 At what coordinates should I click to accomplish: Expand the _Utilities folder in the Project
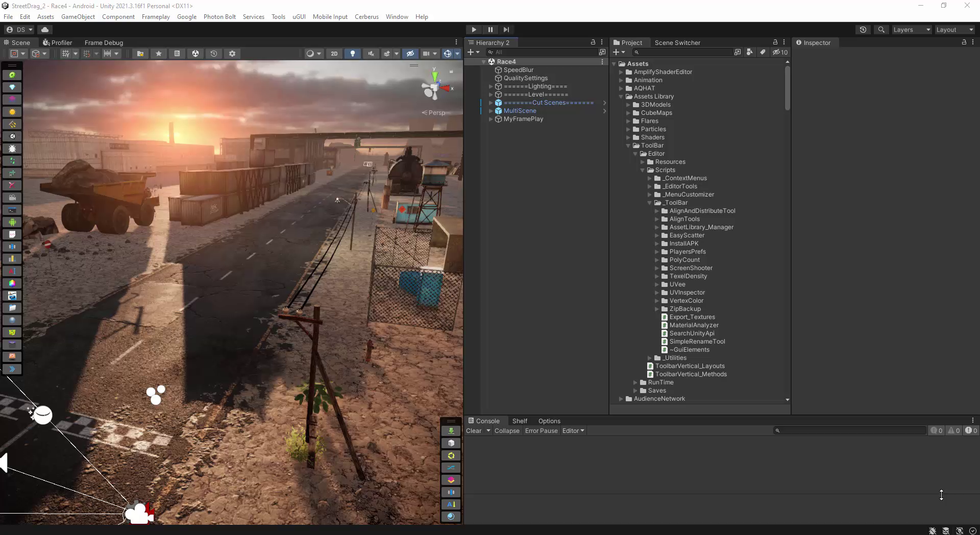coord(650,358)
